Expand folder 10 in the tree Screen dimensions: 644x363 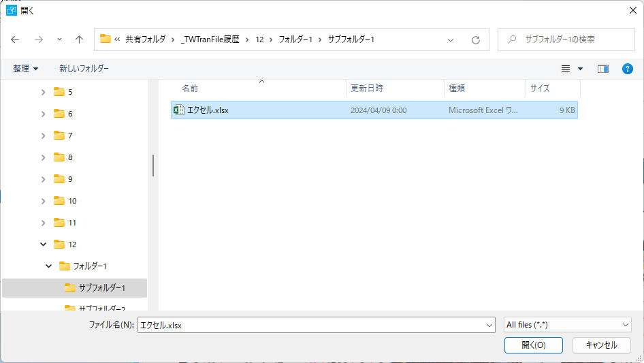tap(44, 201)
